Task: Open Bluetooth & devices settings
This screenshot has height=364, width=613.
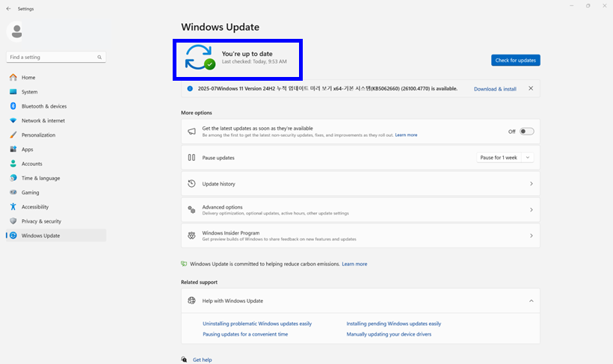Action: point(43,106)
